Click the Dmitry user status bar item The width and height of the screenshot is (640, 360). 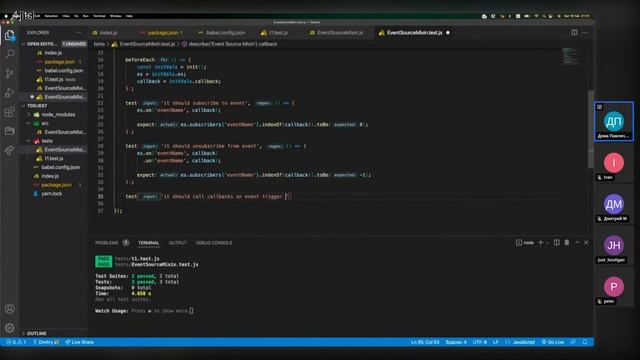[x=46, y=342]
